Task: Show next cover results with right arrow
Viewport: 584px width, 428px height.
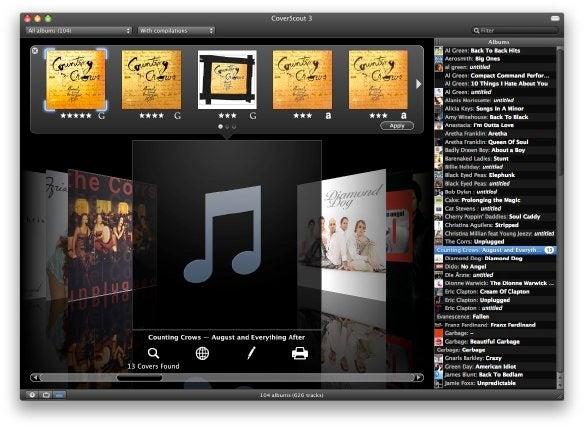Action: 419,84
